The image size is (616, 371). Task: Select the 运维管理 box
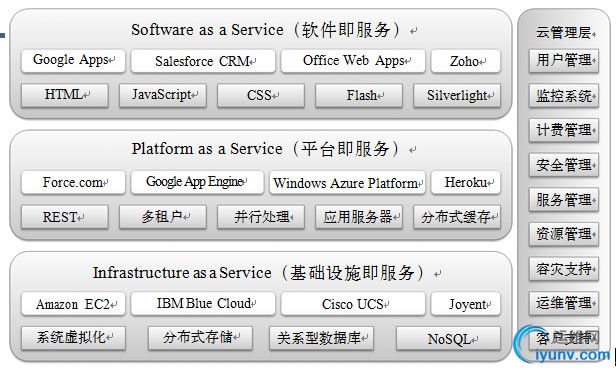564,303
